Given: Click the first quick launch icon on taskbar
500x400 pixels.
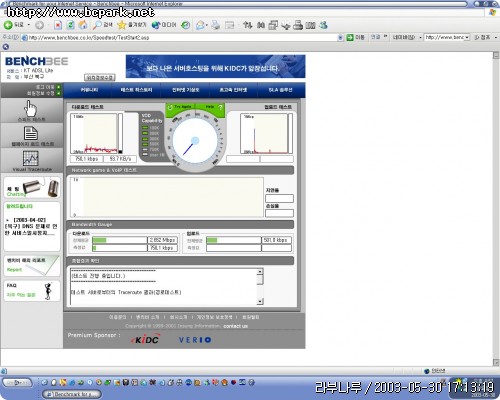Looking at the screenshot, I should (x=44, y=382).
